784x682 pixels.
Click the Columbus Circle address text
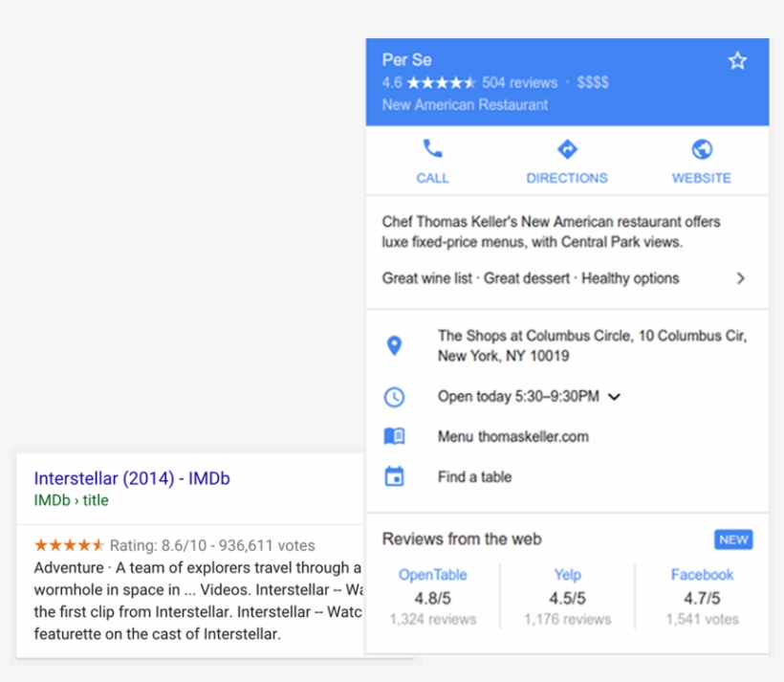[x=593, y=345]
